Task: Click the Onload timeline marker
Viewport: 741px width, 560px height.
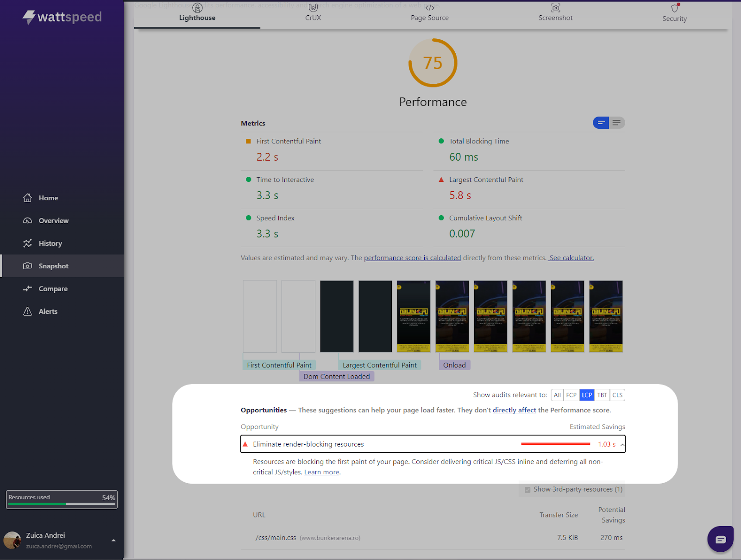Action: click(x=454, y=365)
